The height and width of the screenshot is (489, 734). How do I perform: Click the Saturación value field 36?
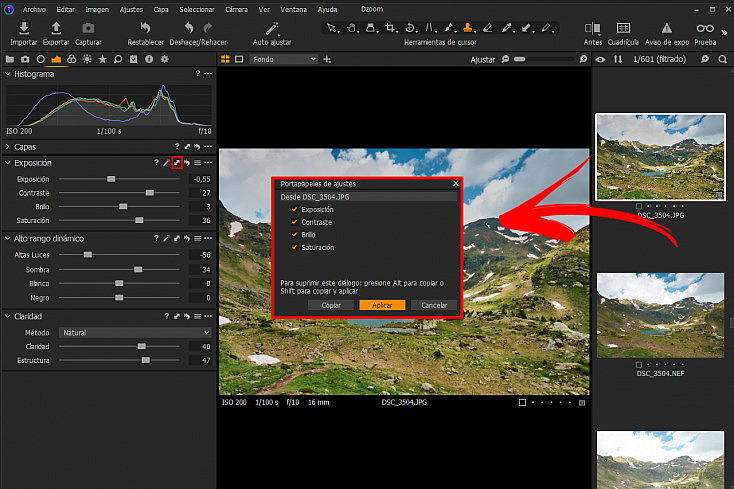pos(201,220)
